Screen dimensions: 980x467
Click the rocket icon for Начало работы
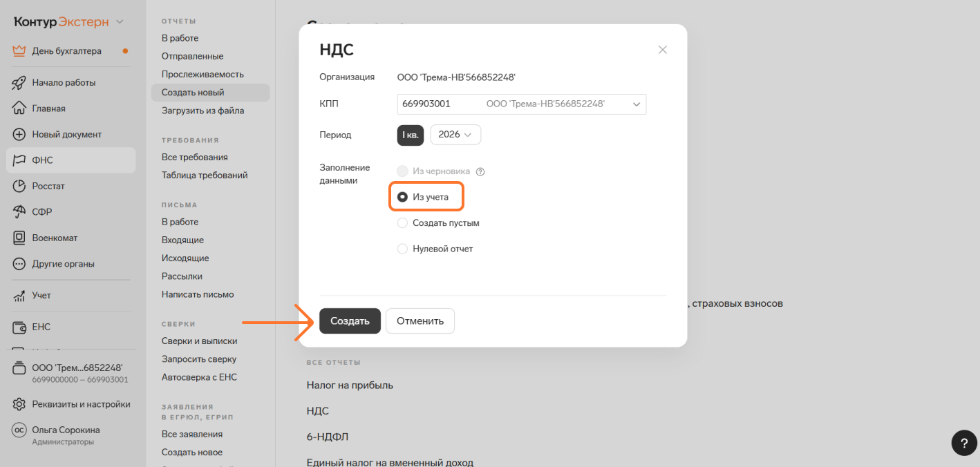point(19,83)
